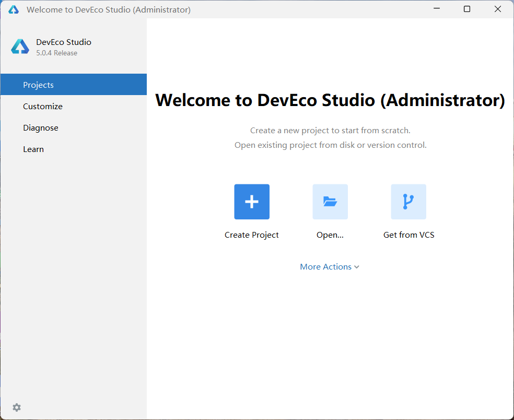Click the DevEco Studio logo in sidebar
This screenshot has height=420, width=514.
[20, 46]
